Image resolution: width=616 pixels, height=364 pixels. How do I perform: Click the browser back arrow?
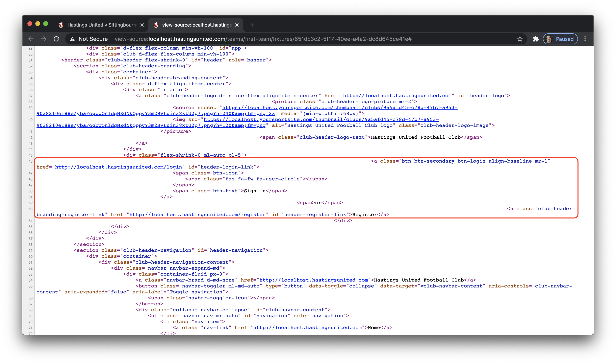click(31, 39)
